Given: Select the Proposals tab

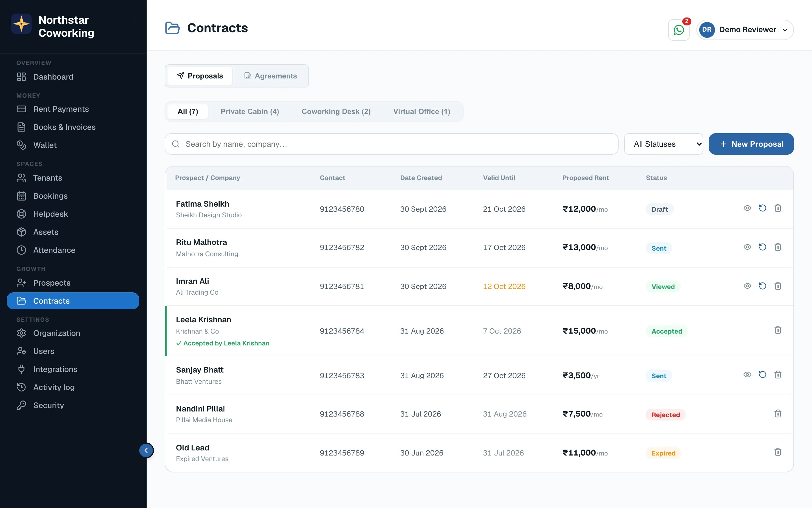Looking at the screenshot, I should (x=200, y=76).
